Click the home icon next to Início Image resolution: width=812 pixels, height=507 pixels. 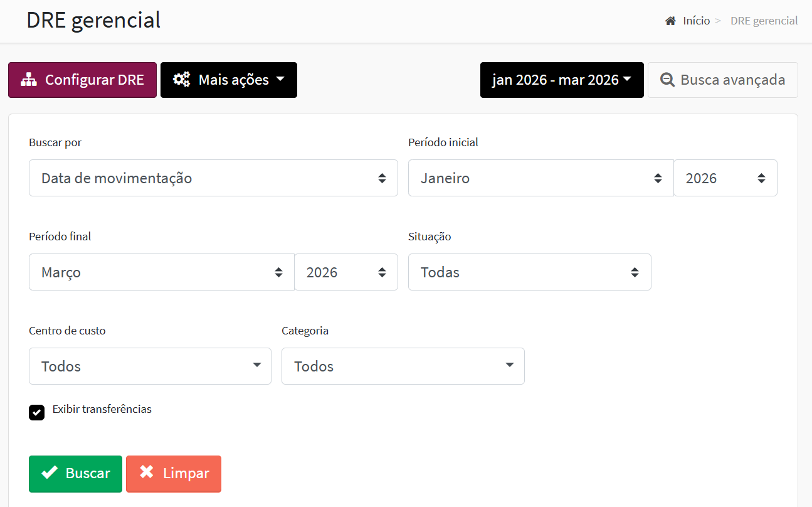tap(670, 21)
